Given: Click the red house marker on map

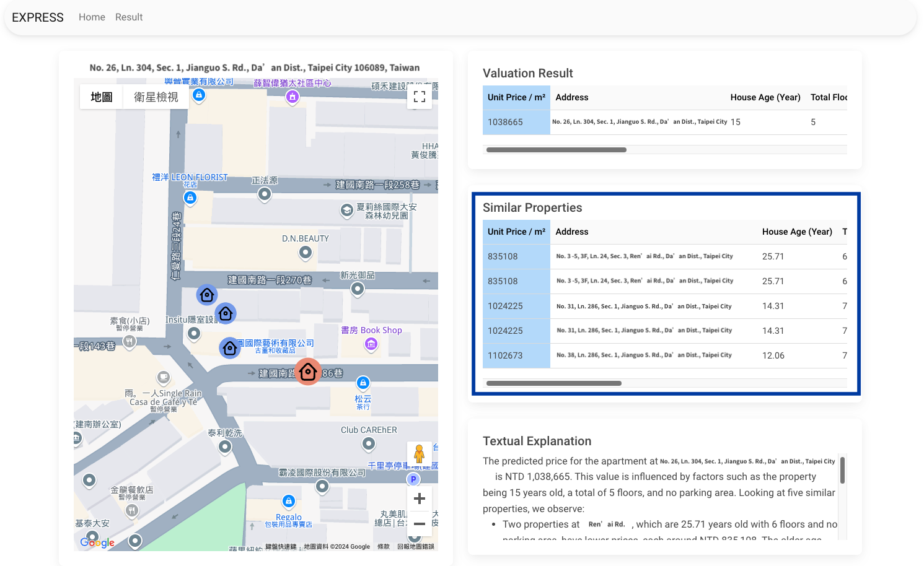Looking at the screenshot, I should click(308, 372).
